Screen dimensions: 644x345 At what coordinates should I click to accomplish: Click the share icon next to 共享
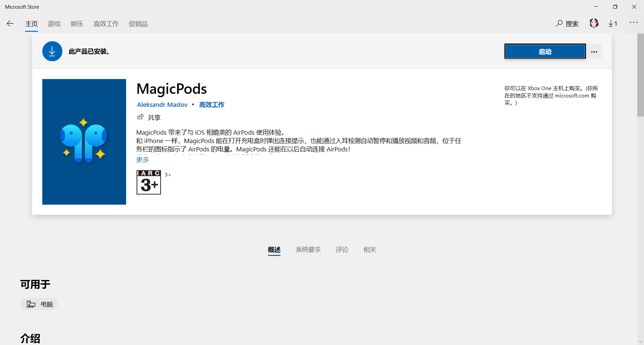[141, 117]
